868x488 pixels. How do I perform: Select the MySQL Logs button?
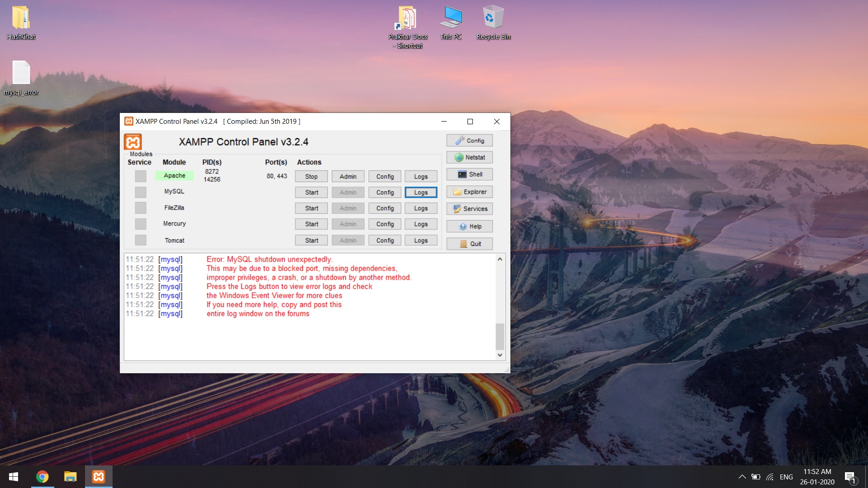421,192
